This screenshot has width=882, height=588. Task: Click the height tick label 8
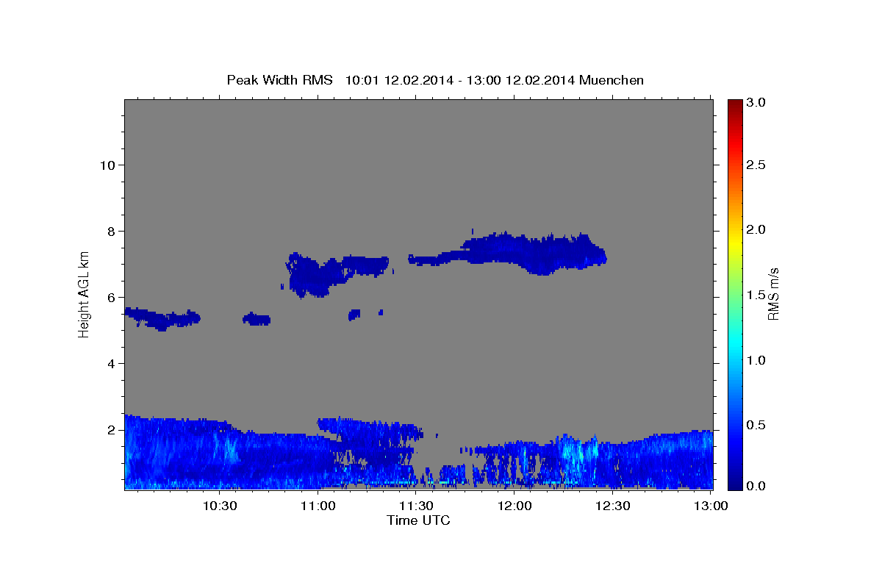111,231
